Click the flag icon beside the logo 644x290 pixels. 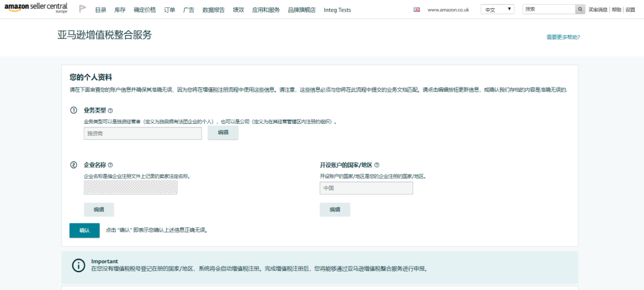click(x=82, y=9)
